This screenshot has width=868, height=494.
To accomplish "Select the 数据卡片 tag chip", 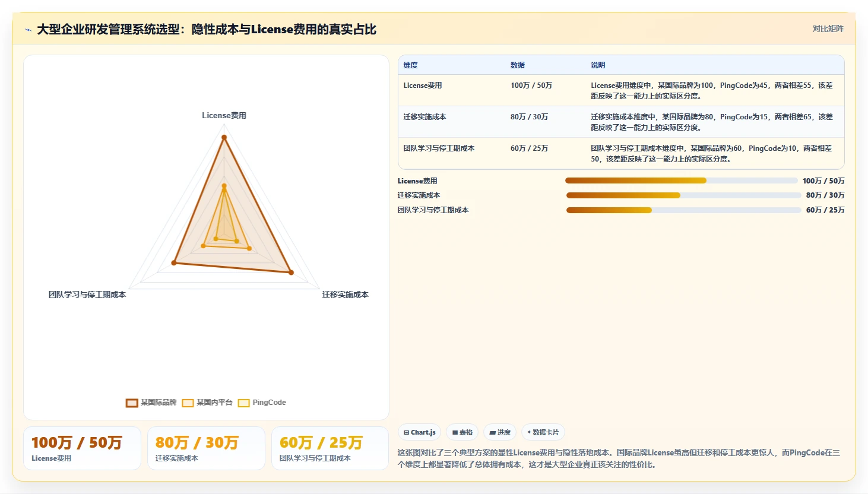I will click(543, 432).
